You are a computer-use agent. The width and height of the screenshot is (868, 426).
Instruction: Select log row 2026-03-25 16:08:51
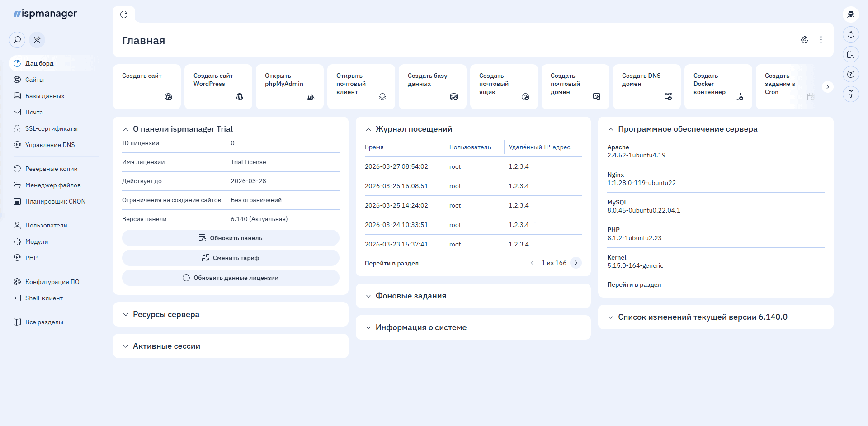(x=473, y=186)
